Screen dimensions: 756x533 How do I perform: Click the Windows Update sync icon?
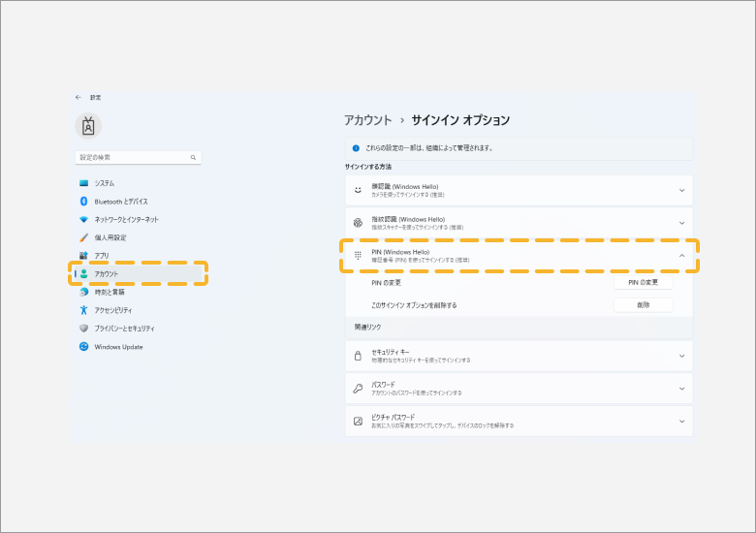point(84,347)
